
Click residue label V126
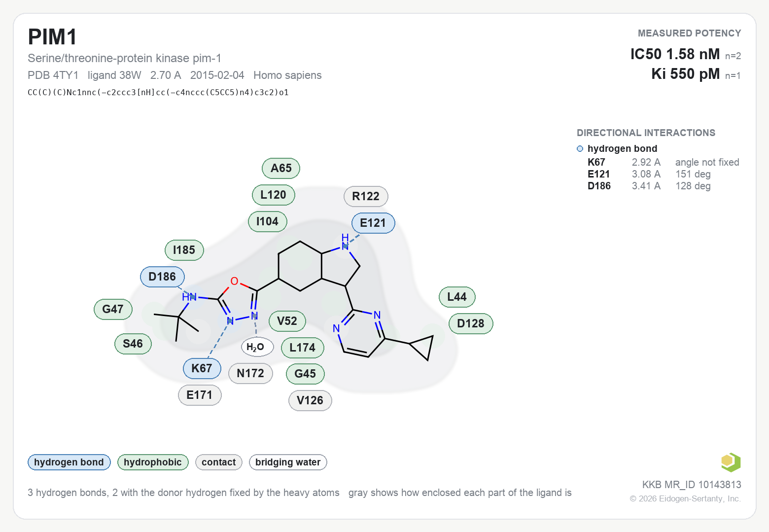click(x=310, y=400)
